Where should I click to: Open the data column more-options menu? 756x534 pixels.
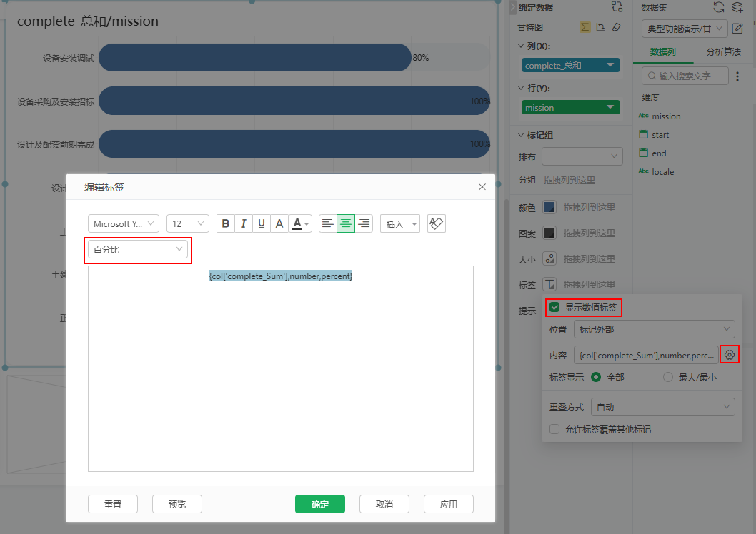[x=737, y=76]
